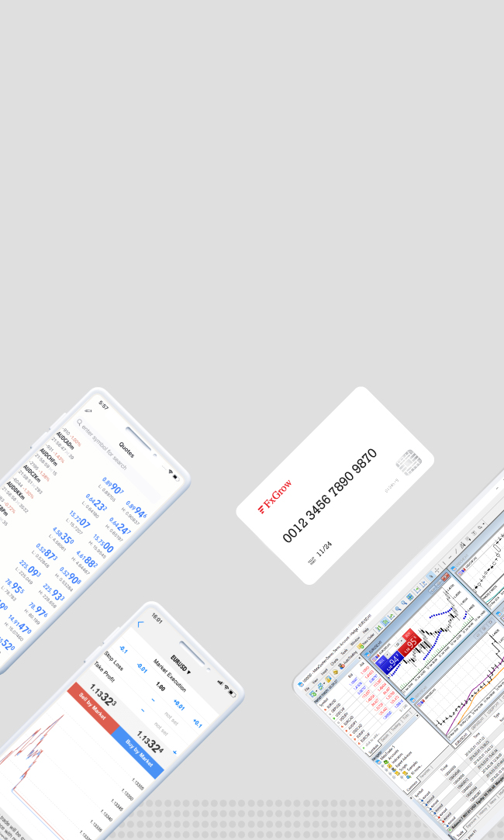Screen dimensions: 504x840
Task: Click the AutoTrading toolbar button
Action: (349, 659)
